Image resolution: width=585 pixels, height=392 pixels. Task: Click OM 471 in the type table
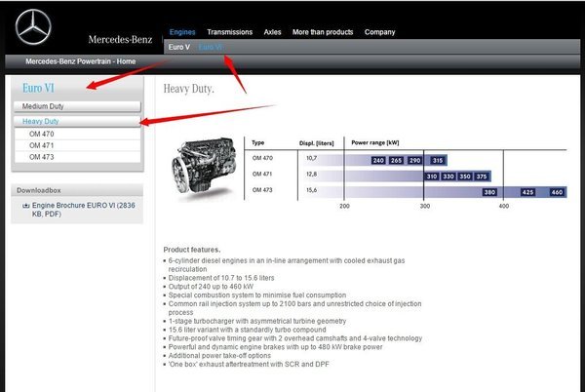[262, 175]
